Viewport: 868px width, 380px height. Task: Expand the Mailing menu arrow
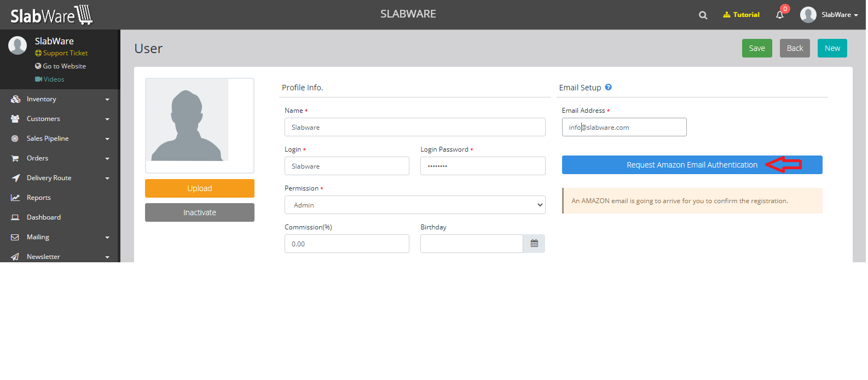(x=107, y=238)
